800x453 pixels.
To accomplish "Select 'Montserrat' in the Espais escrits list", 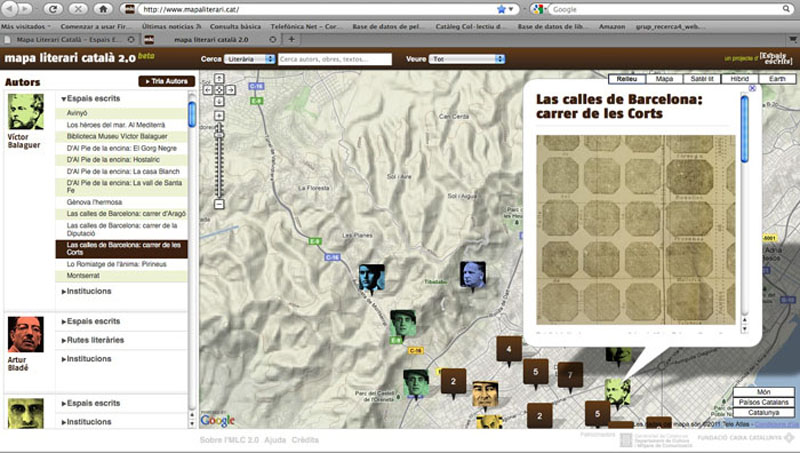I will (84, 273).
